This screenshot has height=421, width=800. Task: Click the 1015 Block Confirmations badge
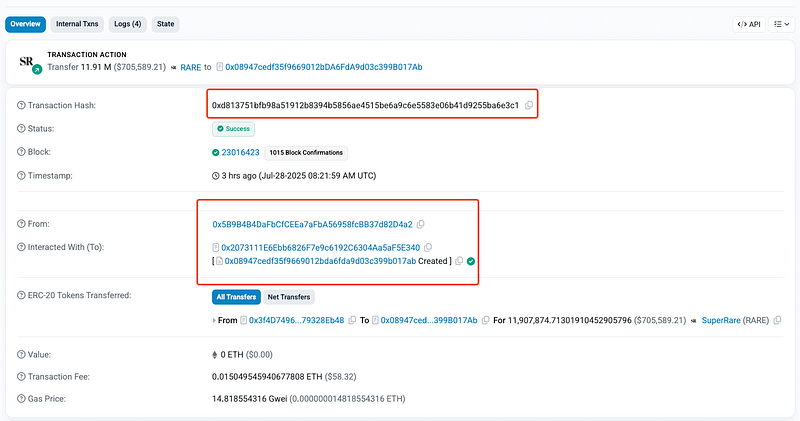307,153
